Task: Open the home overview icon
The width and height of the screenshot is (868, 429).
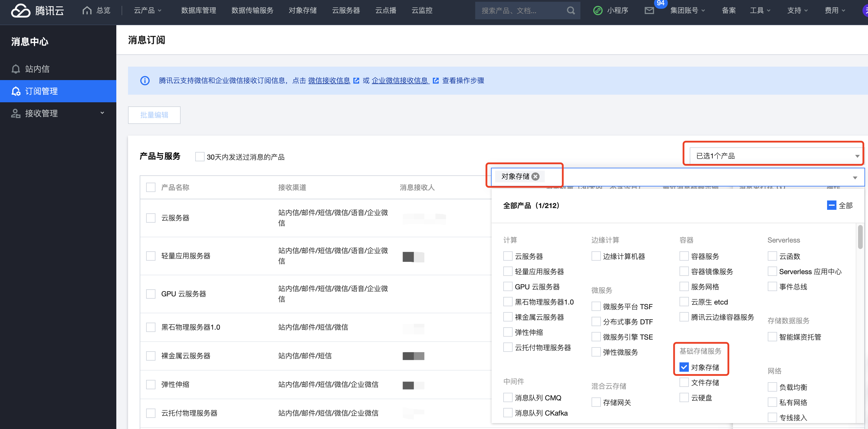Action: [x=87, y=11]
